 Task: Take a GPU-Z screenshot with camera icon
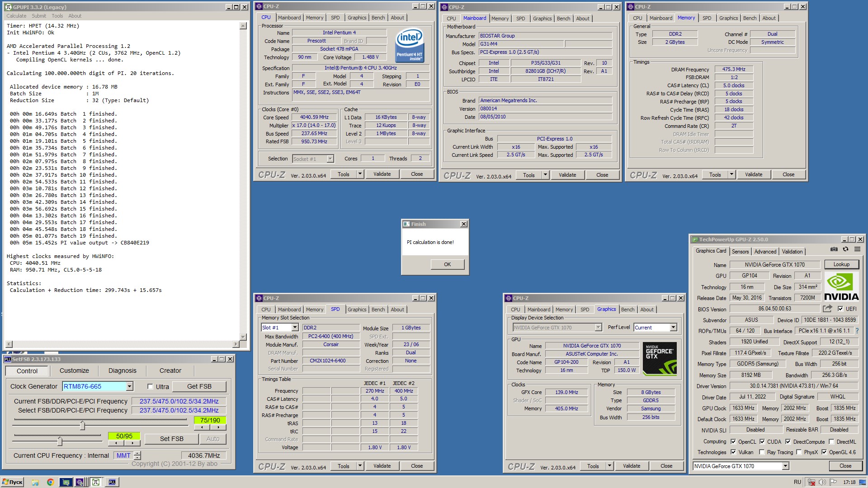point(834,249)
